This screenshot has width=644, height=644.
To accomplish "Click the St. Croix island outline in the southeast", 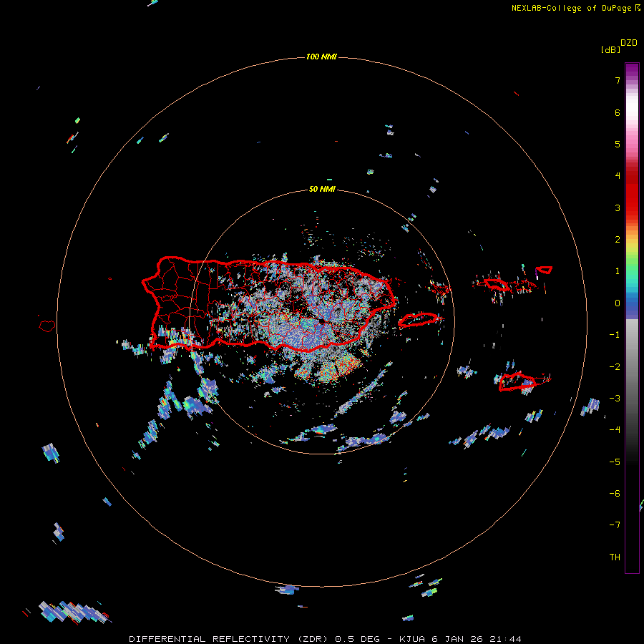I will coord(517,381).
